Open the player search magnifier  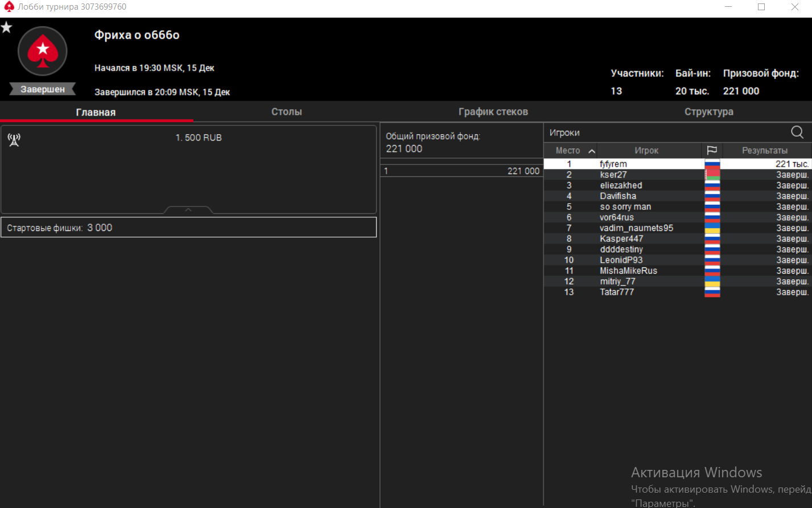(797, 133)
